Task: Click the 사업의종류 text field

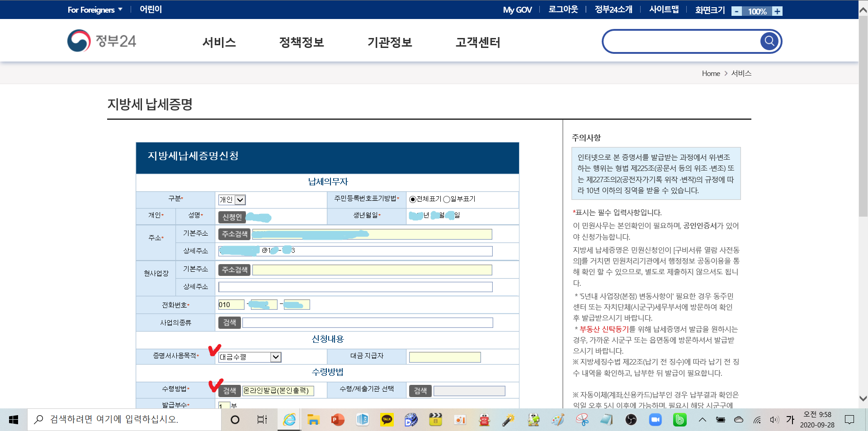Action: coord(368,322)
